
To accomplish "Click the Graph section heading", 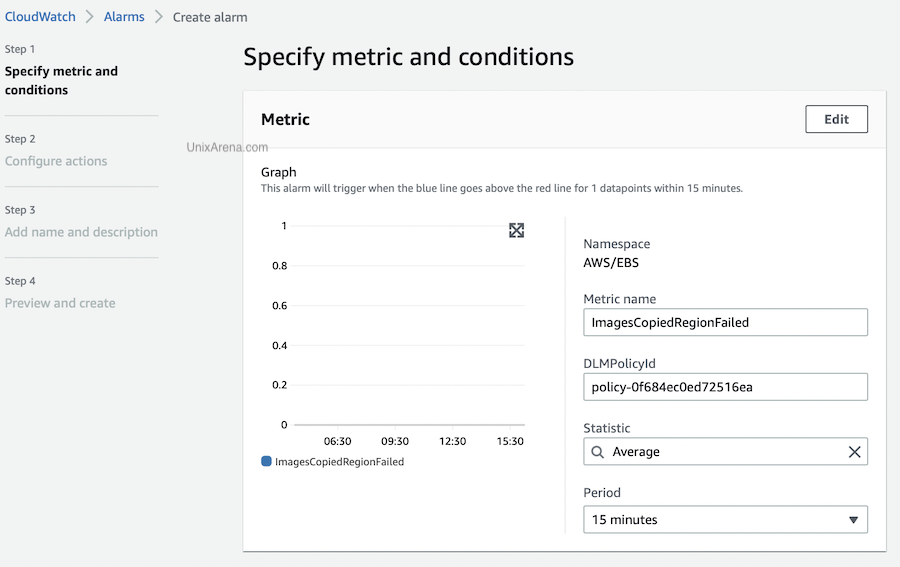I will 279,172.
